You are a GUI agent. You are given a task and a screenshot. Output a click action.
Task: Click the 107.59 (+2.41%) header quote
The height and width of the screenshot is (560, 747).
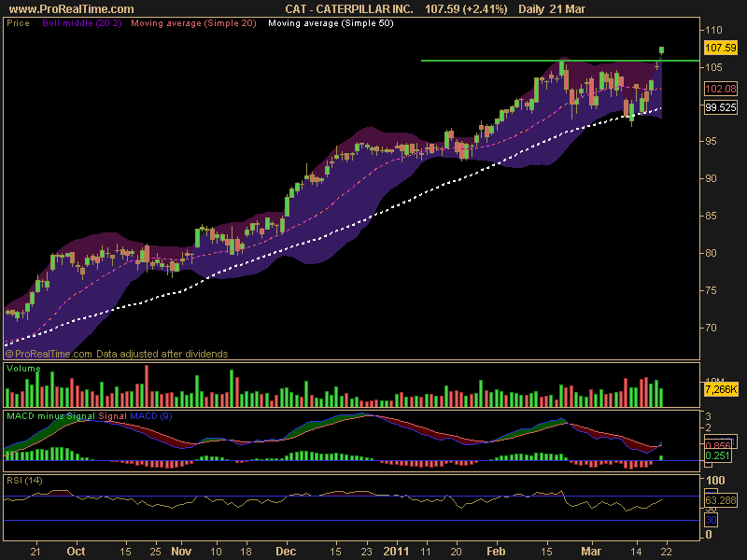(x=466, y=9)
